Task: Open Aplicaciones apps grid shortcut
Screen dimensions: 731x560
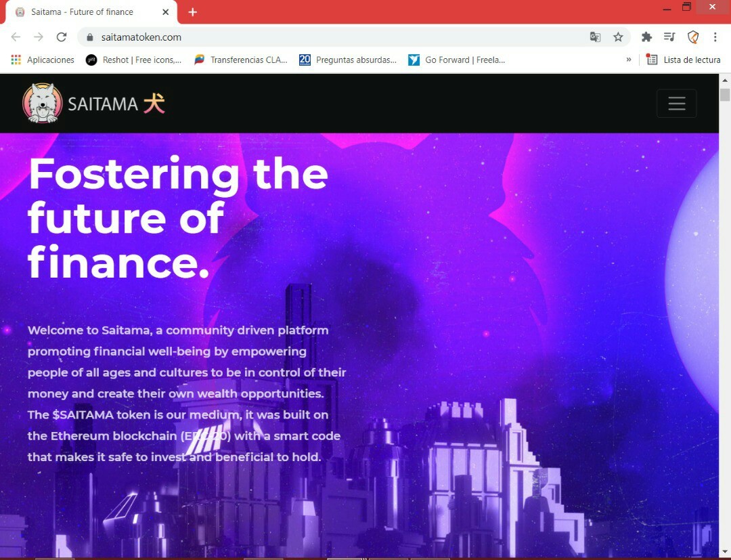Action: tap(43, 60)
